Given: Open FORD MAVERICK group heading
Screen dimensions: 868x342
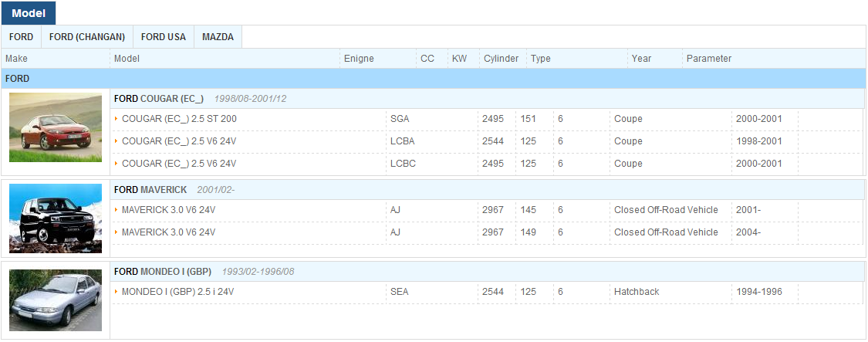Looking at the screenshot, I should point(150,190).
